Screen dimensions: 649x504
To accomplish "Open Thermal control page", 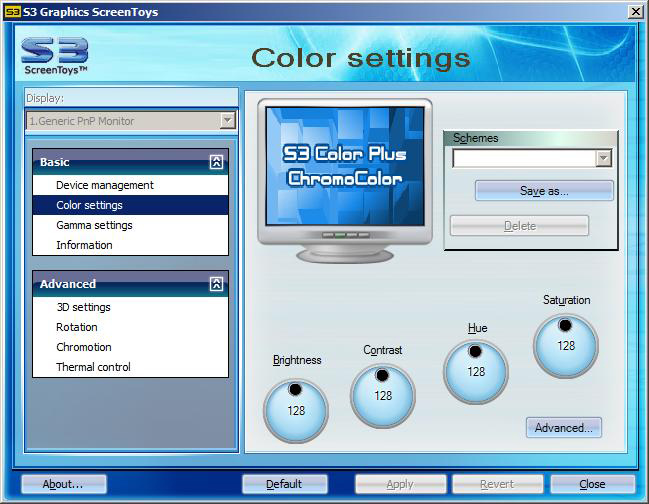I will pos(93,367).
